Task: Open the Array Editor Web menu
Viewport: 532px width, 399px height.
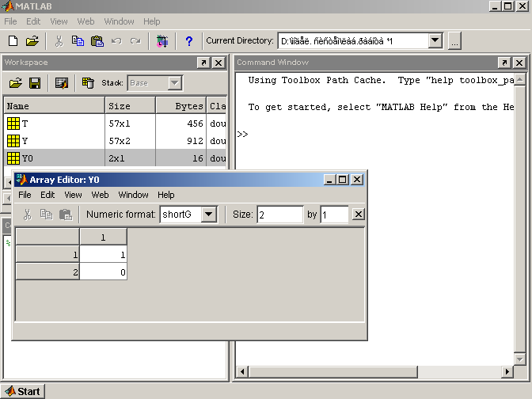Action: coord(100,195)
